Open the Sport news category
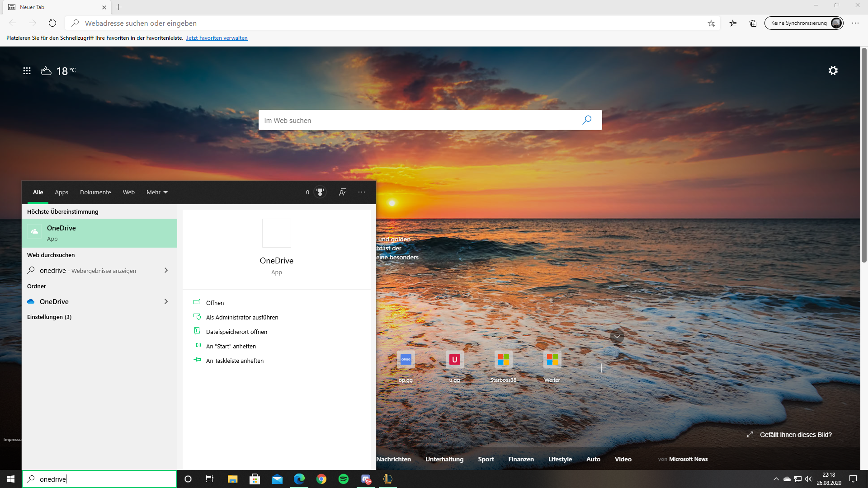This screenshot has height=488, width=868. click(486, 459)
